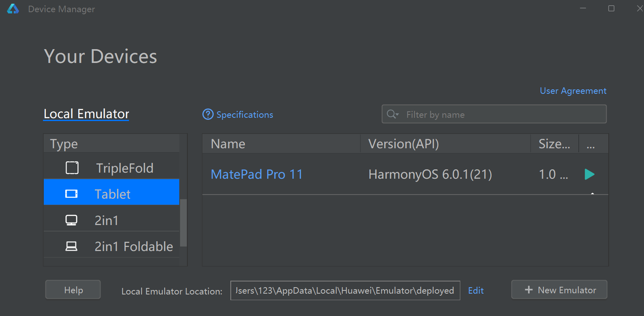Click the Tablet device type icon
644x316 pixels.
coord(71,194)
